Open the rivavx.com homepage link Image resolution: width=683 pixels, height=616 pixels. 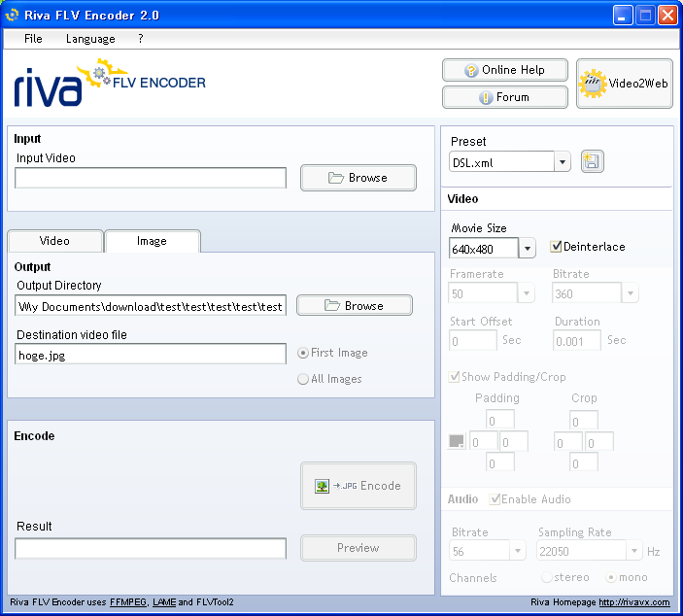[634, 602]
